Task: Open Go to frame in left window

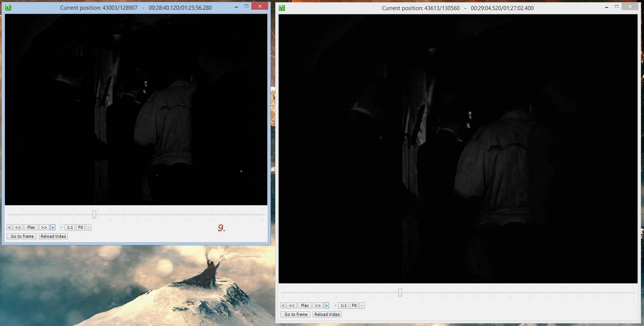Action: [x=22, y=236]
